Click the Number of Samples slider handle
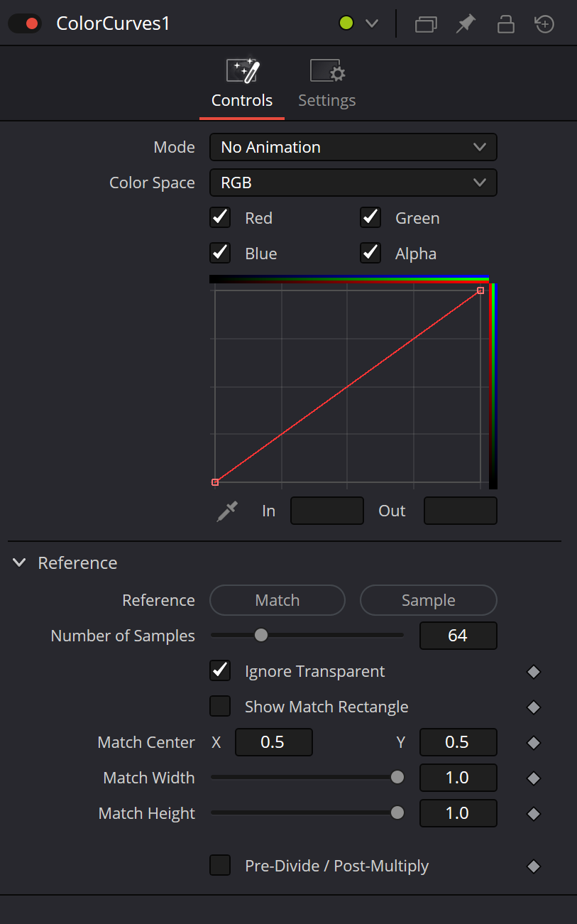The height and width of the screenshot is (924, 577). [261, 635]
